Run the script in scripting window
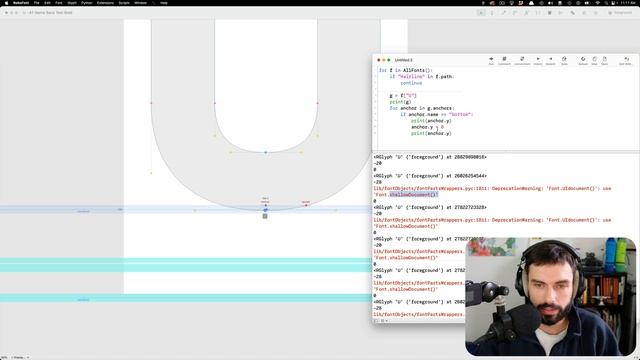The height and width of the screenshot is (360, 640). tap(491, 61)
